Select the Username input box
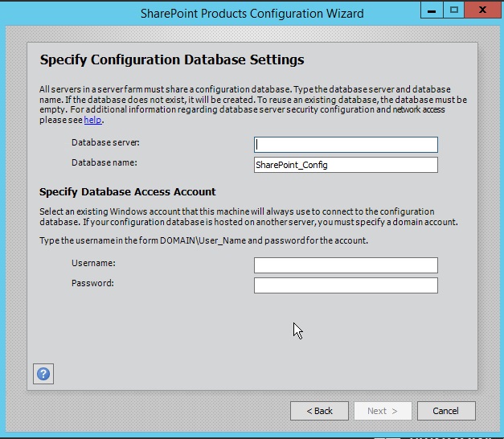The width and height of the screenshot is (504, 439). point(346,265)
